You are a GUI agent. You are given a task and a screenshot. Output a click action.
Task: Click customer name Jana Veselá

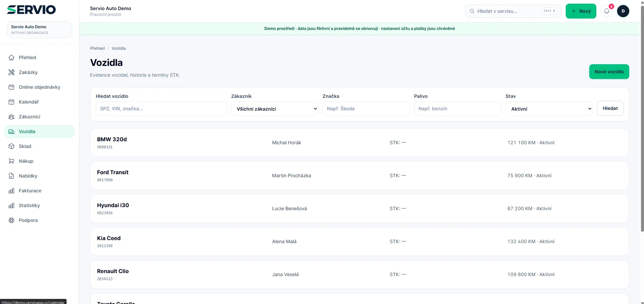(x=285, y=274)
